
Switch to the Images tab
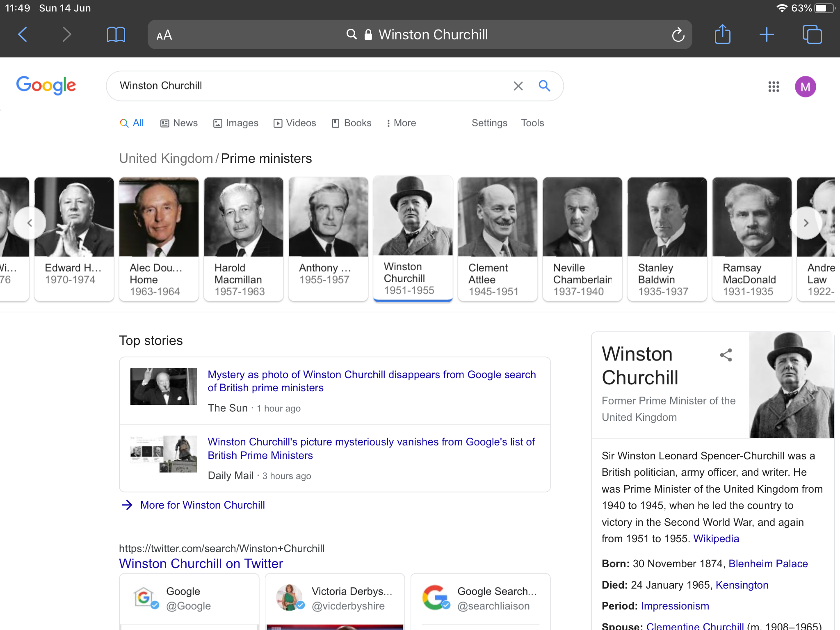[236, 123]
